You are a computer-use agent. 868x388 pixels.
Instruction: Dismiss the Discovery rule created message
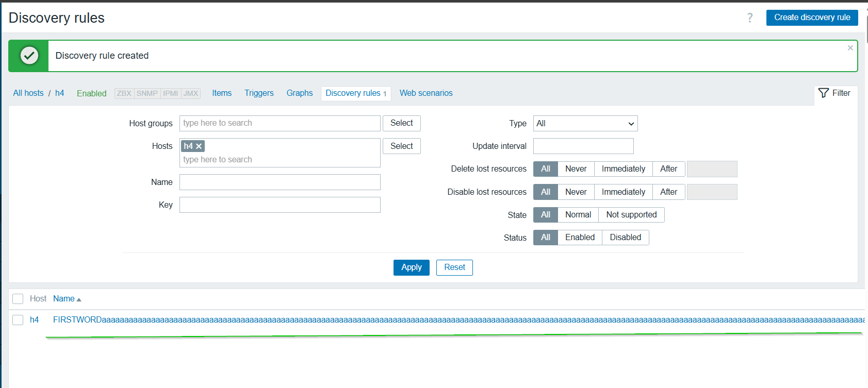coord(850,48)
